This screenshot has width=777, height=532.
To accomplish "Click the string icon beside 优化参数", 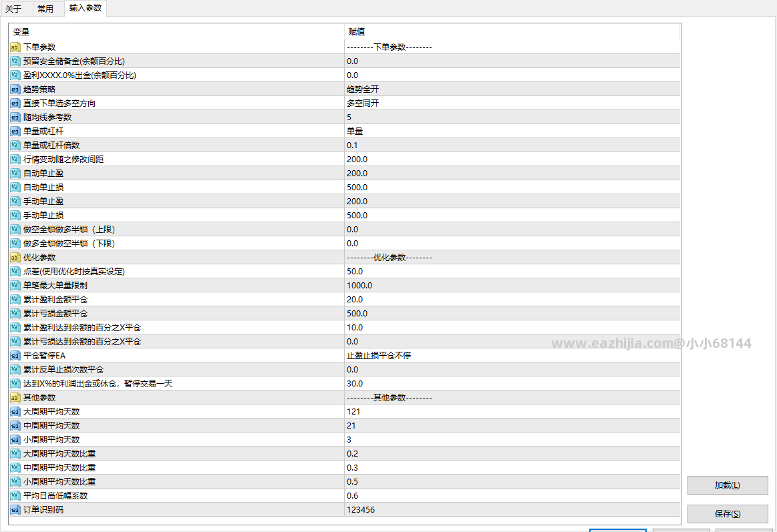I will click(15, 258).
